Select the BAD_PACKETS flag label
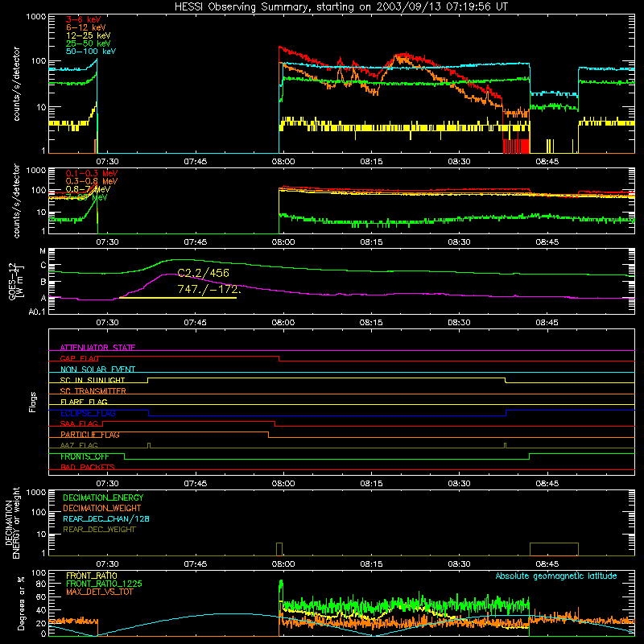Image resolution: width=644 pixels, height=644 pixels. coord(88,467)
